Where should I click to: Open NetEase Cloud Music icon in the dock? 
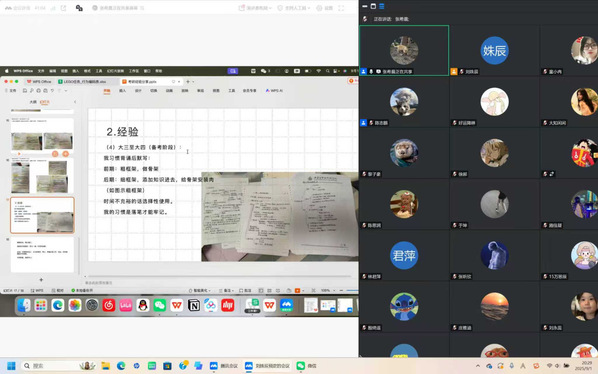(x=109, y=305)
